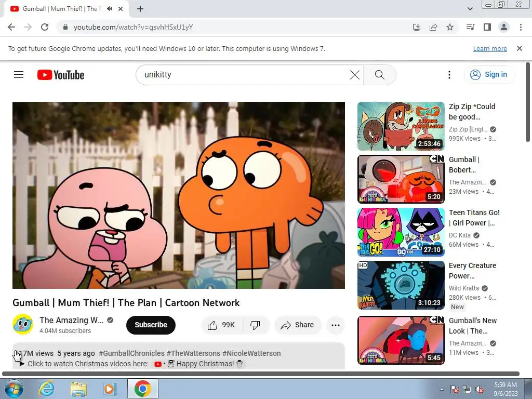This screenshot has width=532, height=399.
Task: Open more actions ellipsis below video
Action: tap(336, 325)
